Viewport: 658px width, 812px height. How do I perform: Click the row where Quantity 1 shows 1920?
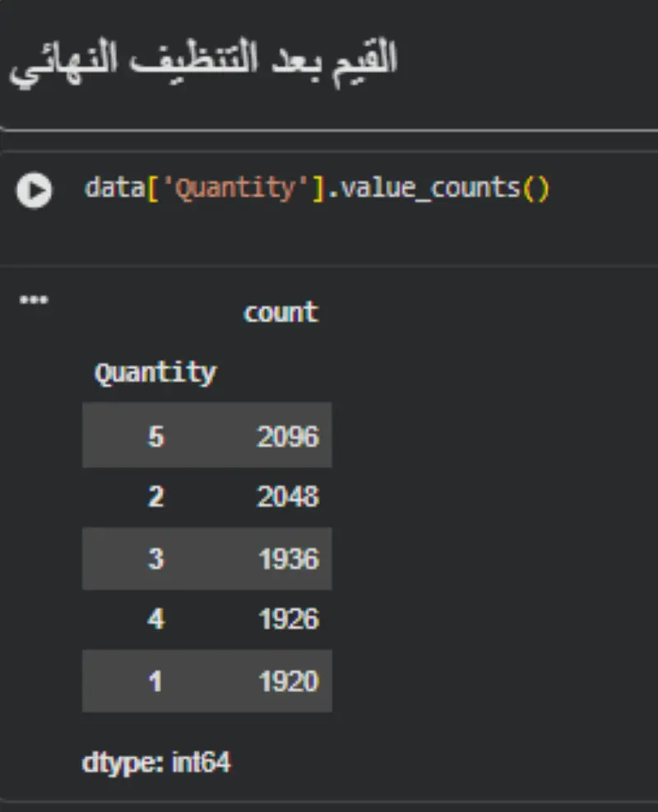coord(206,680)
